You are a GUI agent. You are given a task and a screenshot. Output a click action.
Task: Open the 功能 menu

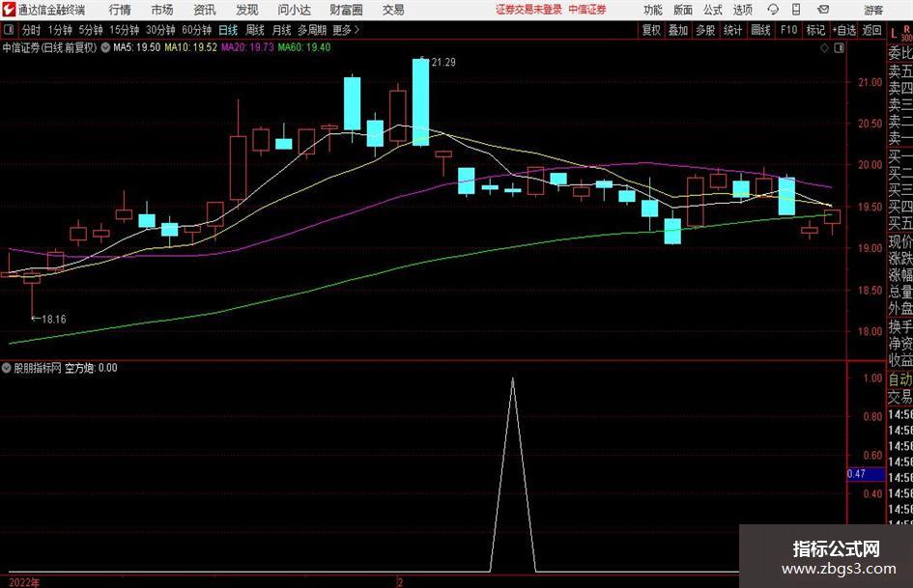653,10
